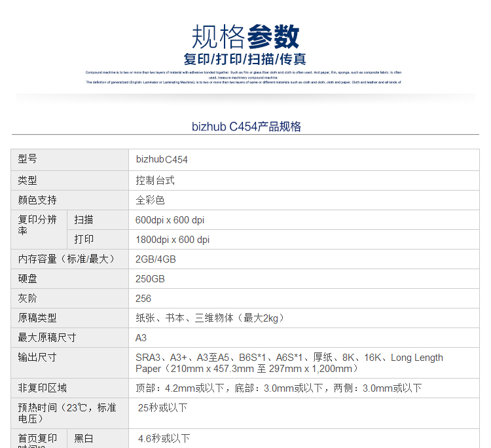The image size is (491, 448).
Task: Select the 1800dpi x 600 dpi print resolution
Action: click(172, 240)
